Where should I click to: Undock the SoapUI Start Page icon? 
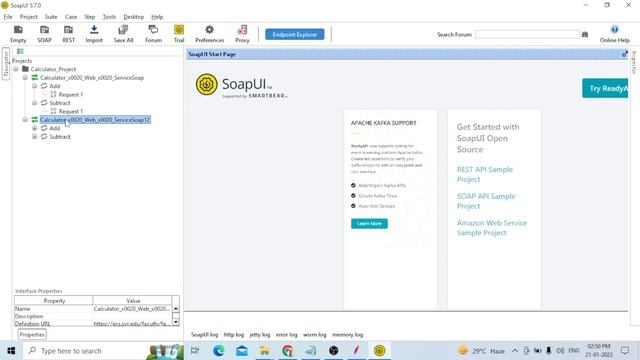624,54
